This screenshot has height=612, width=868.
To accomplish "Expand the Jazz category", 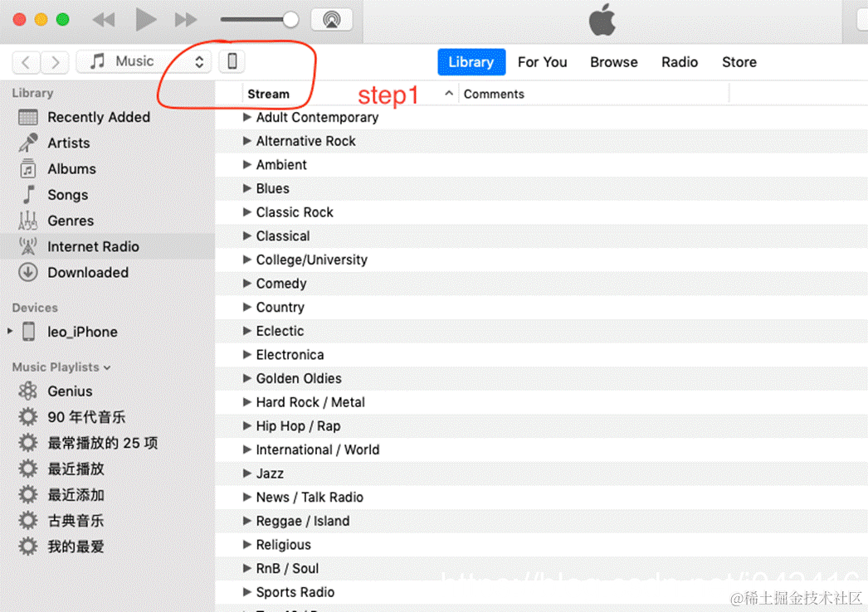I will [247, 474].
